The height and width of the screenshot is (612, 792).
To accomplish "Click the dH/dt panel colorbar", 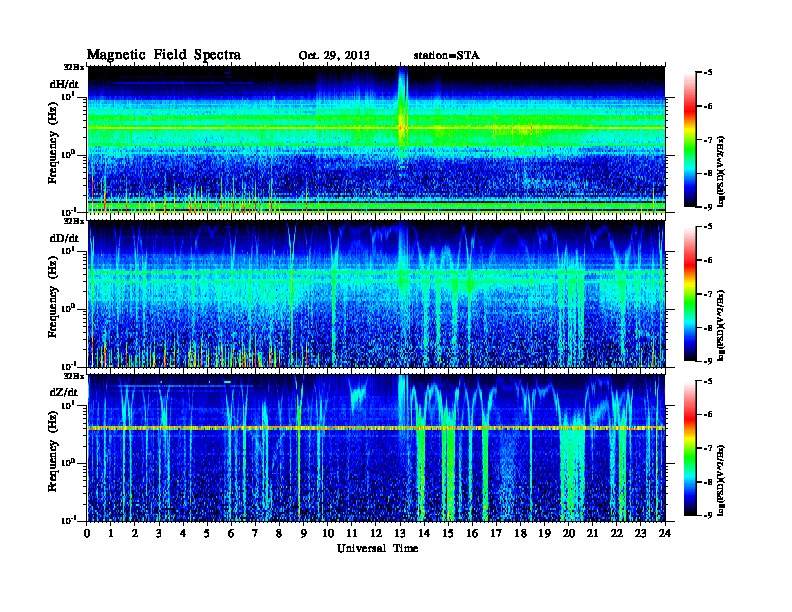I will pos(690,139).
